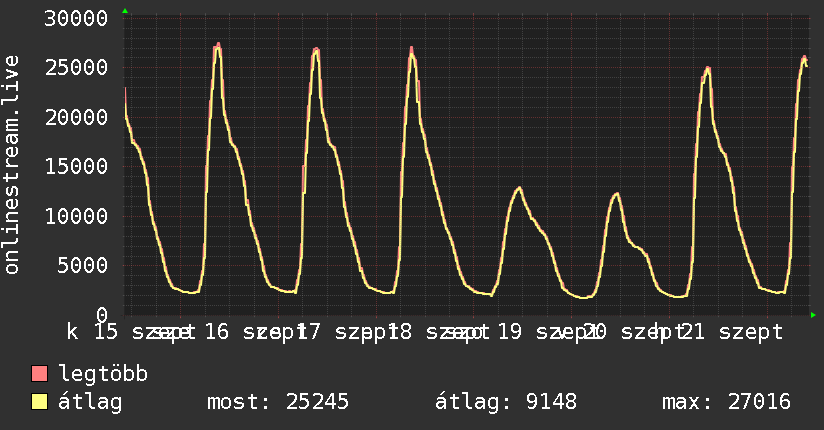Select the max: 27016 statistic
The image size is (824, 430).
[x=726, y=402]
